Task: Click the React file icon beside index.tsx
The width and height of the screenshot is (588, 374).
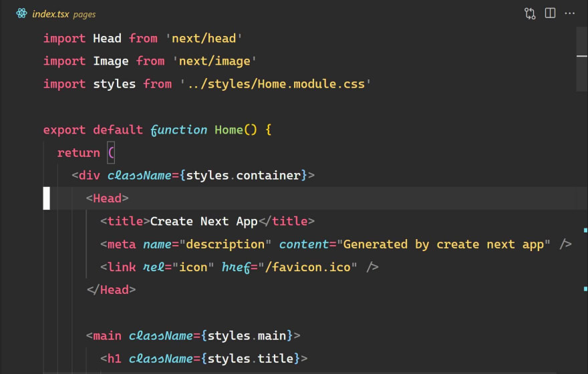Action: click(x=21, y=13)
